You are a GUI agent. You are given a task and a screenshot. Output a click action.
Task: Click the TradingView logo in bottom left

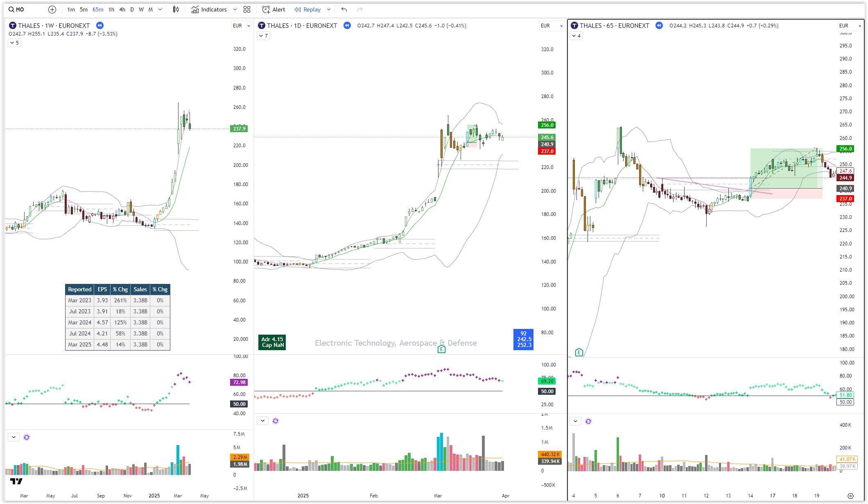coord(16,481)
